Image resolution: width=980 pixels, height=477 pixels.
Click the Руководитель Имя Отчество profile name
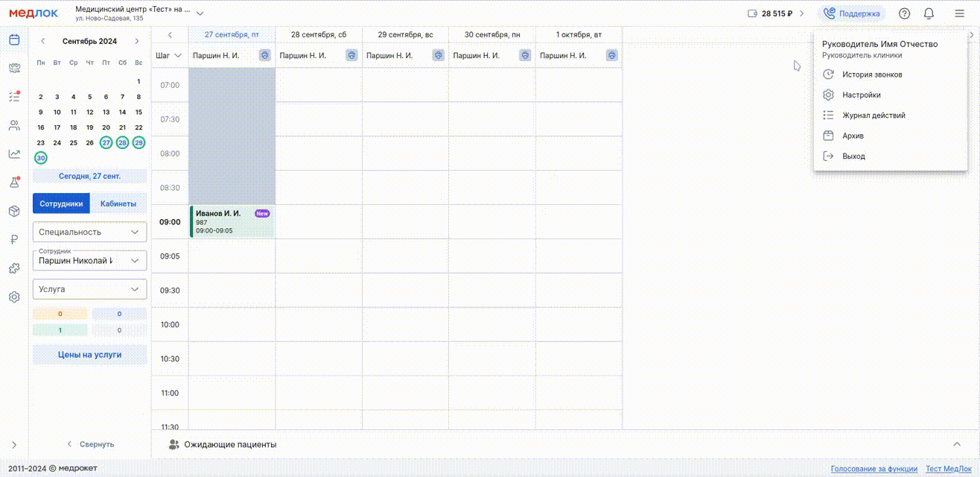tap(879, 44)
